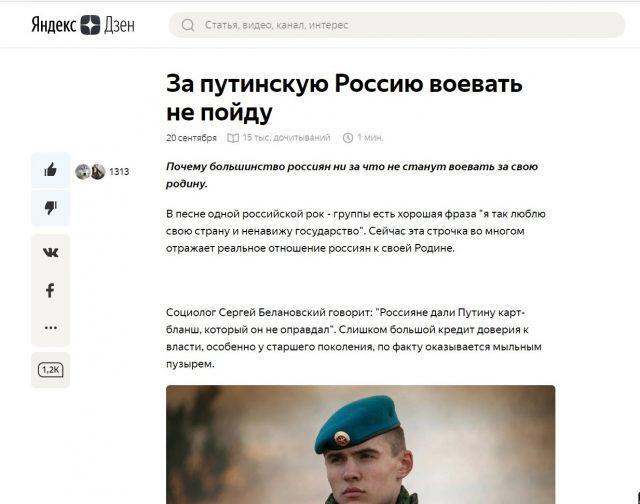Click the article headline 'За путинскую Россию воевать не пойду'
This screenshot has height=504, width=640.
pos(344,98)
